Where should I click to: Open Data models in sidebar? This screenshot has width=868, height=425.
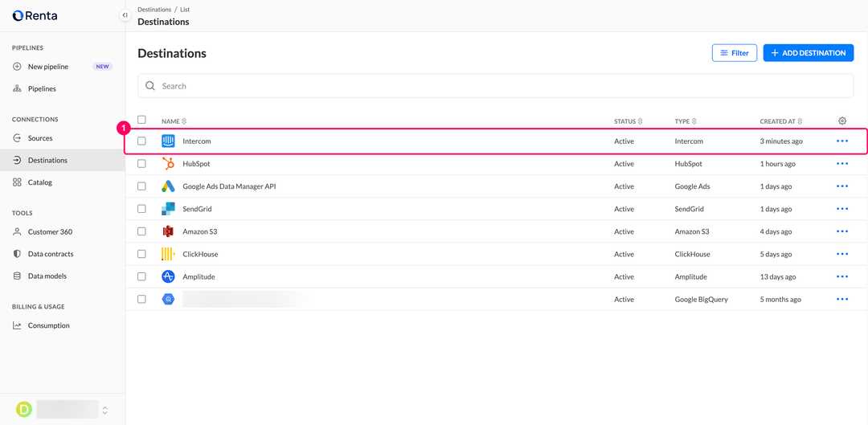coord(62,276)
